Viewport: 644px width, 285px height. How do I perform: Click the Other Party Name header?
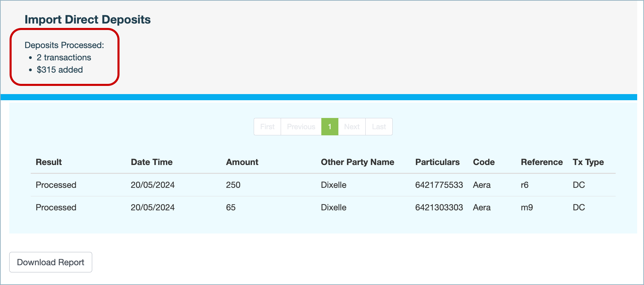pyautogui.click(x=357, y=162)
